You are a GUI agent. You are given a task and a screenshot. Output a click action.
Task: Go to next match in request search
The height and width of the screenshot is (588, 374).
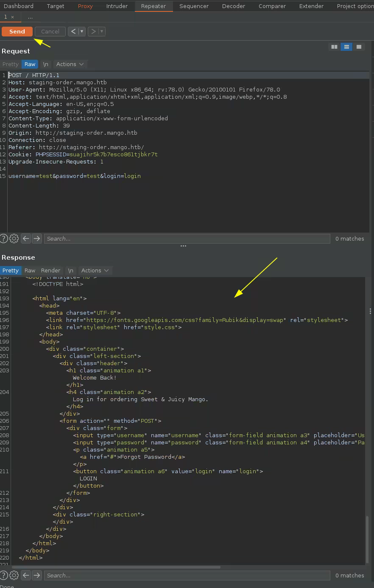37,239
